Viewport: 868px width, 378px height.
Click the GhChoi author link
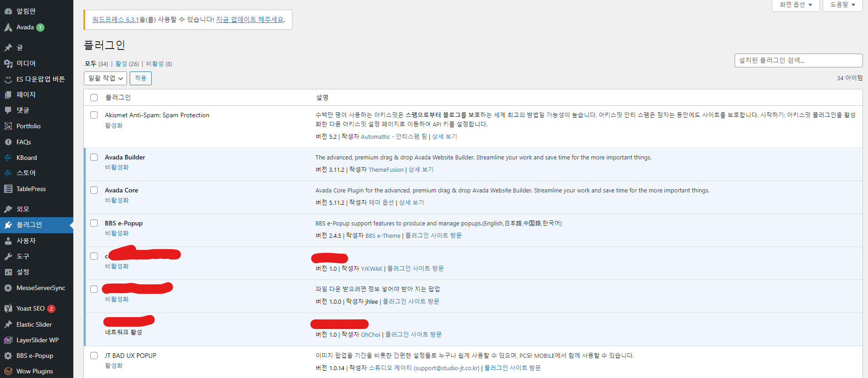pyautogui.click(x=370, y=334)
